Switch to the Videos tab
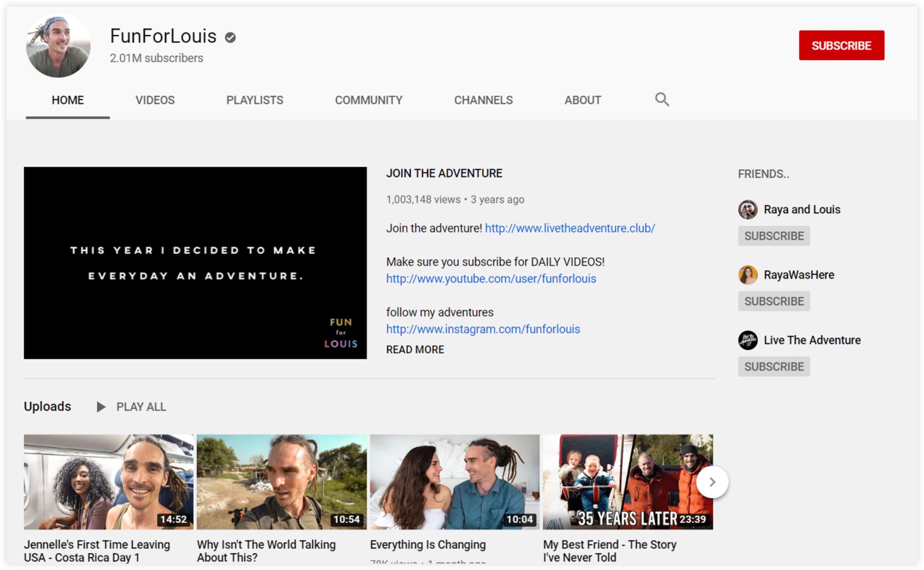The height and width of the screenshot is (570, 924). [155, 100]
